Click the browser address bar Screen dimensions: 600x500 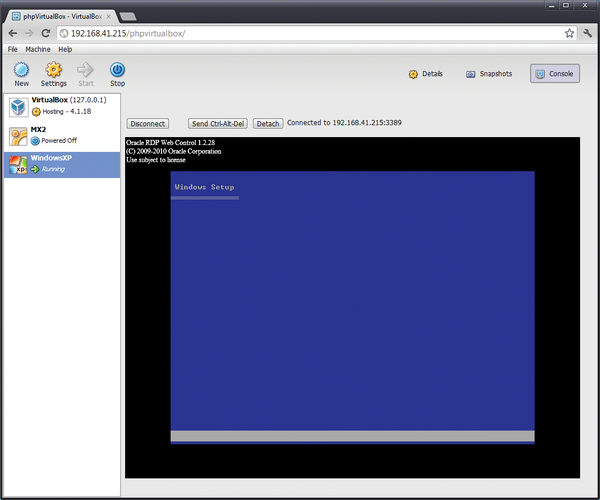point(300,33)
